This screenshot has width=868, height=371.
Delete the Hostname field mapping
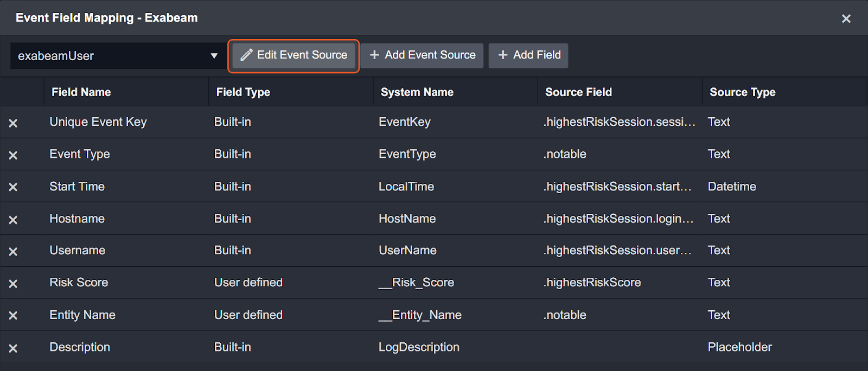pos(13,220)
